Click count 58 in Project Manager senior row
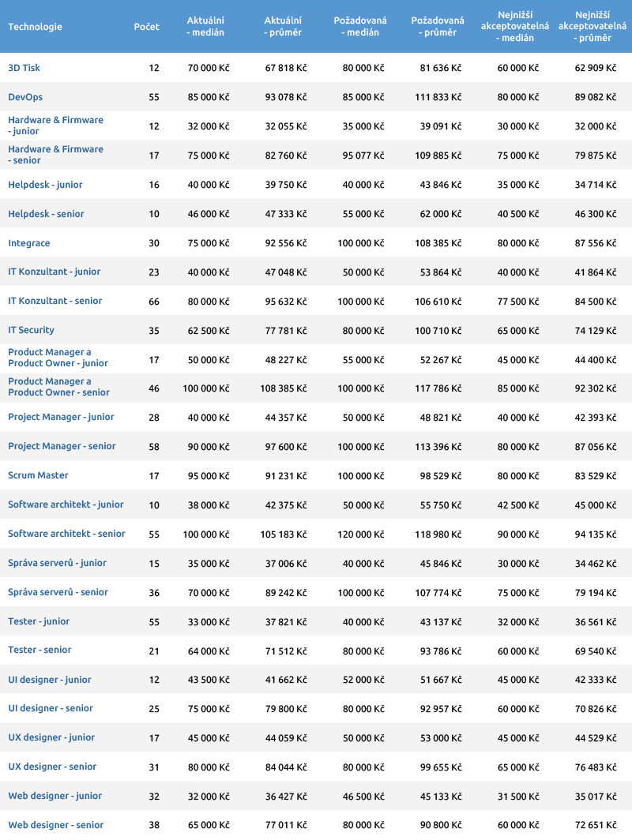Viewport: 632px width, 840px height. pyautogui.click(x=154, y=447)
